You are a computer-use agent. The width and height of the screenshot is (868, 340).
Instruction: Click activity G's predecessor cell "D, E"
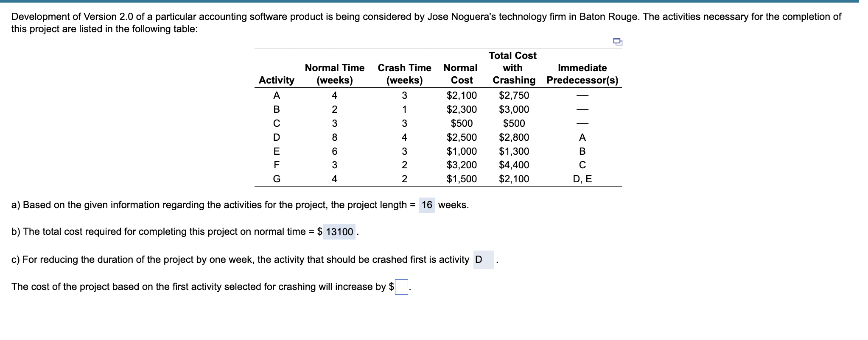click(582, 179)
